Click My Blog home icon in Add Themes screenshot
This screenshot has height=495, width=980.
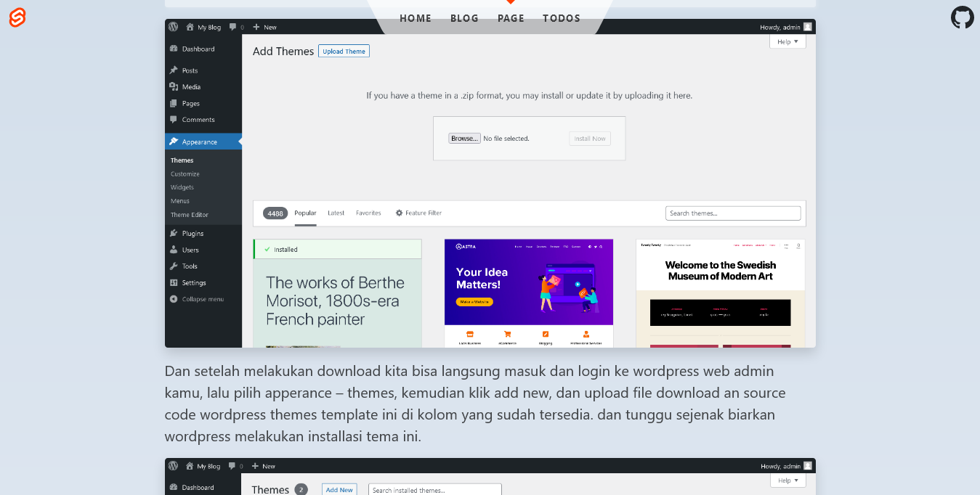point(190,27)
